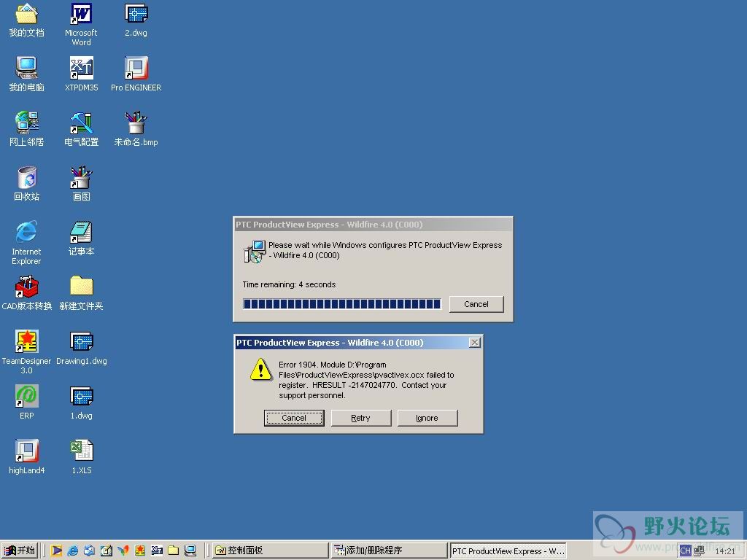
Task: Click the 'Error 1904. Module D:\Program' message text
Action: pos(333,365)
